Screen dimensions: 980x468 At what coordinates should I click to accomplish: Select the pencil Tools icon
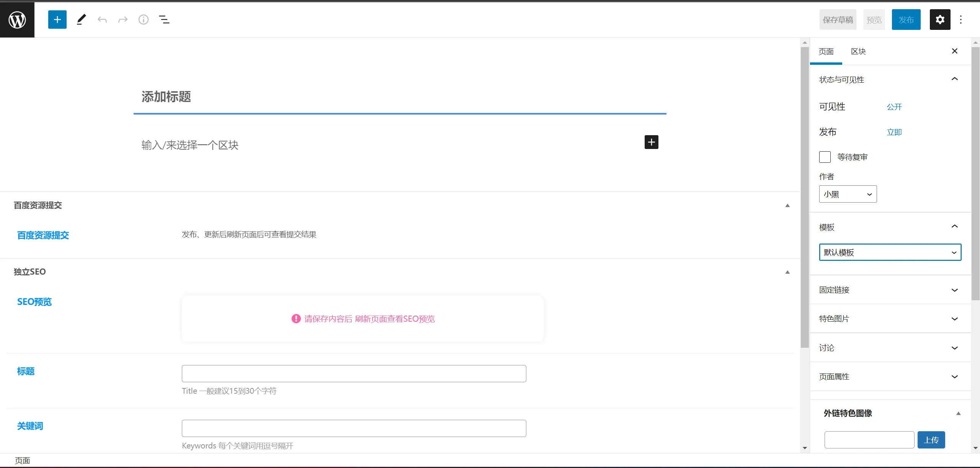tap(81, 20)
